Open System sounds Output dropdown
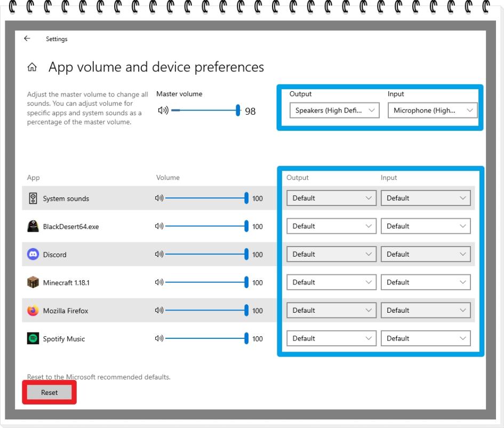Viewport: 504px width, 428px height. pos(331,198)
